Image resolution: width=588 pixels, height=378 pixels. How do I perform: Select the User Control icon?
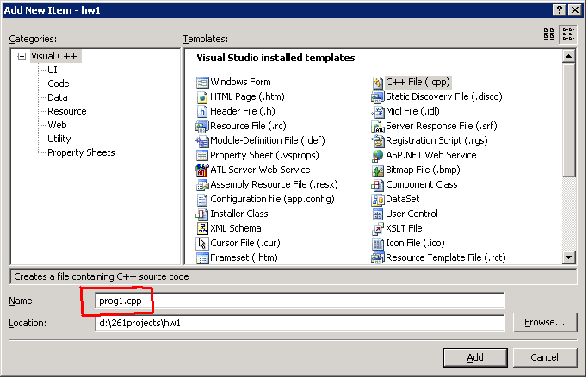tap(378, 214)
